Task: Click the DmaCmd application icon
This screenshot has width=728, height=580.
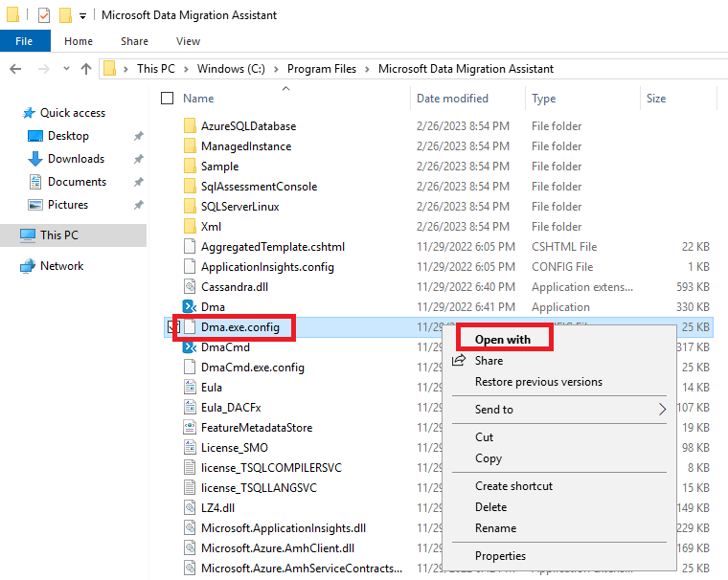Action: [x=190, y=347]
